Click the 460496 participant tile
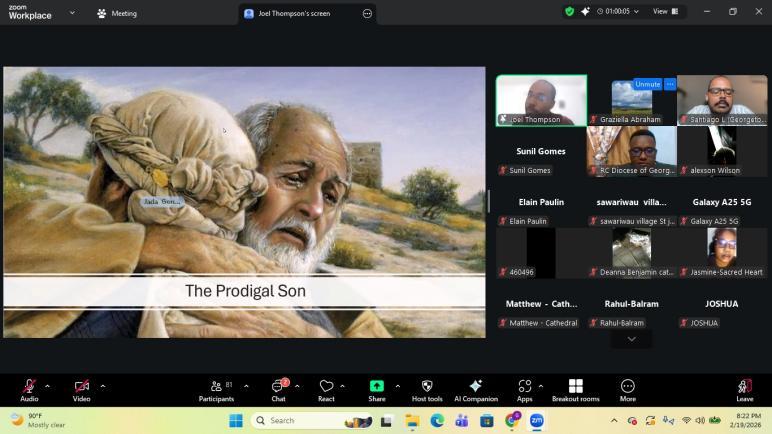Image resolution: width=772 pixels, height=434 pixels. click(541, 253)
